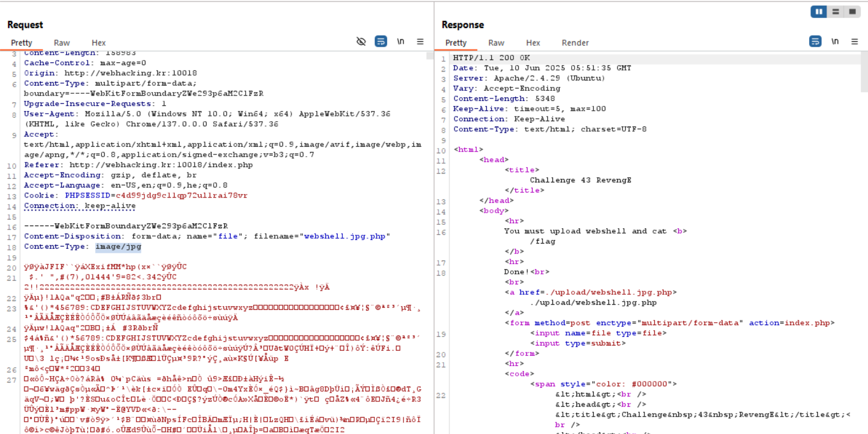Select side-by-side split layout icon
The height and width of the screenshot is (434, 868).
(x=819, y=12)
